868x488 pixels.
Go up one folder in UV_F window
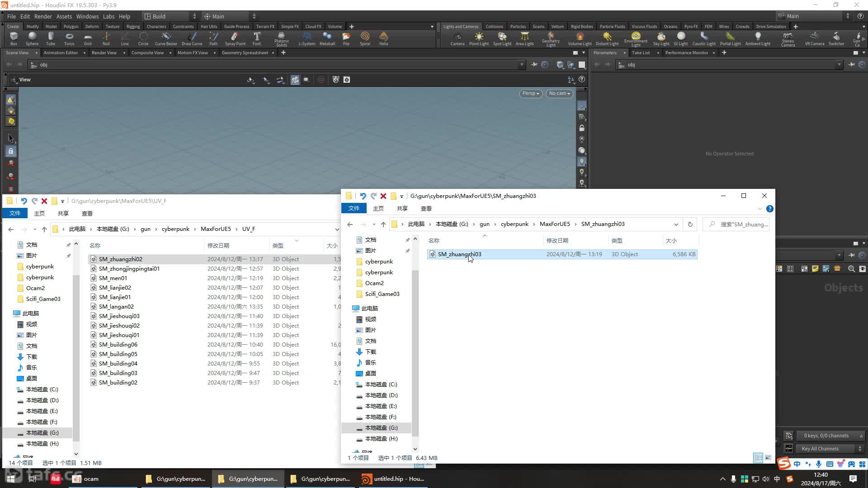pos(44,229)
